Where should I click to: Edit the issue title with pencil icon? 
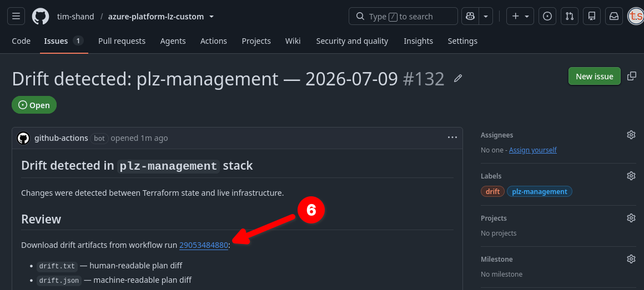coord(458,78)
